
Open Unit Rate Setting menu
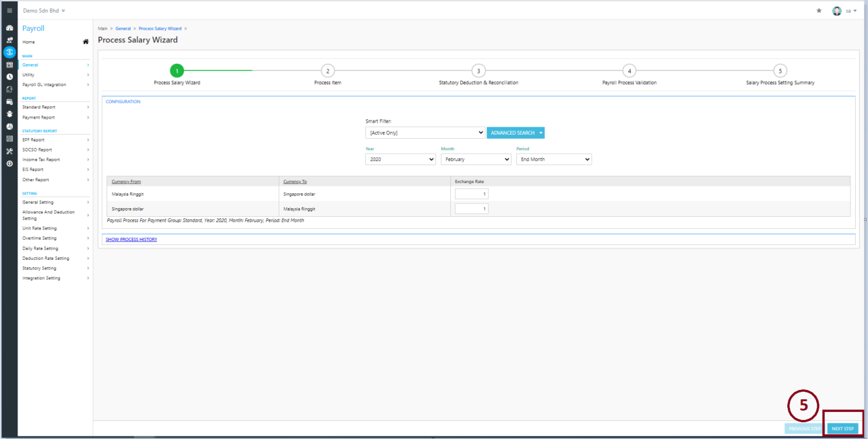click(55, 228)
